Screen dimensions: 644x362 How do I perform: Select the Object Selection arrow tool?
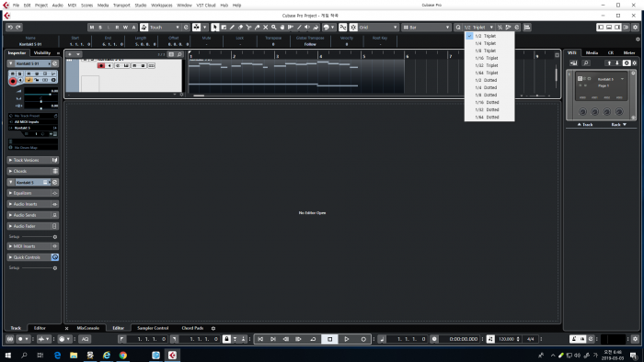(x=214, y=28)
